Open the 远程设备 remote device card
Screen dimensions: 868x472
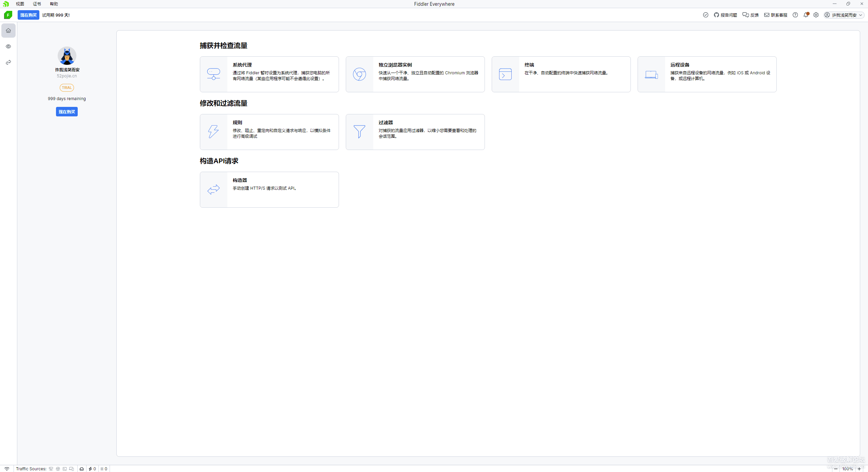pos(707,74)
